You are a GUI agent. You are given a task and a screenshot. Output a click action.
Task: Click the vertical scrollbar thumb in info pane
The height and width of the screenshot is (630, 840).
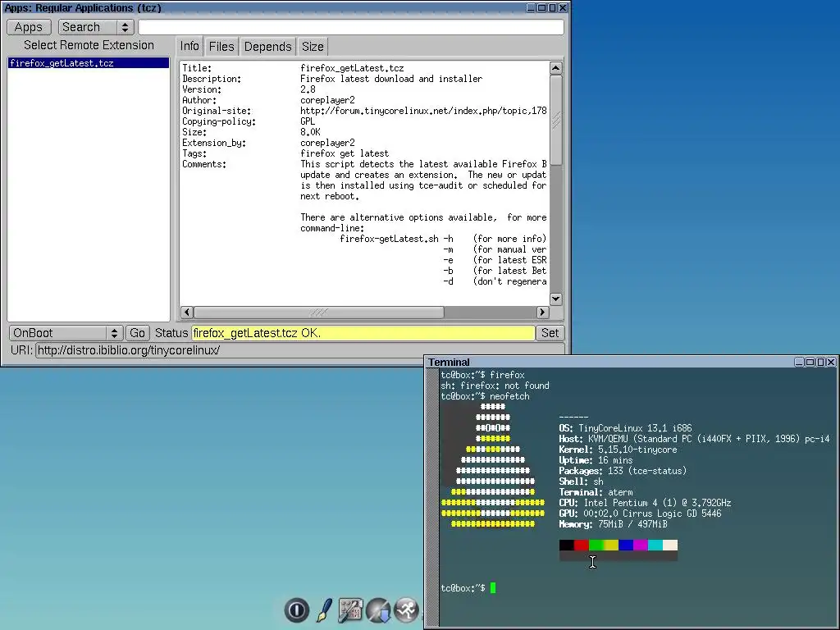pyautogui.click(x=556, y=120)
